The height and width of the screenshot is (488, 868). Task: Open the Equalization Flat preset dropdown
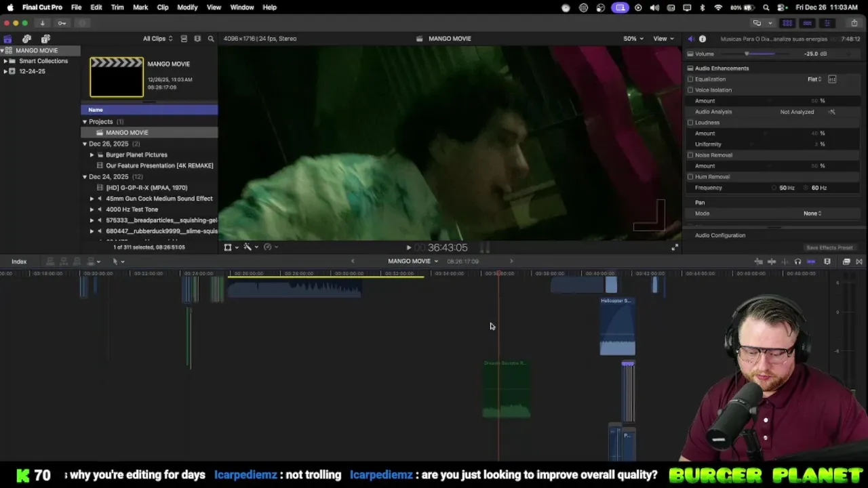click(814, 79)
